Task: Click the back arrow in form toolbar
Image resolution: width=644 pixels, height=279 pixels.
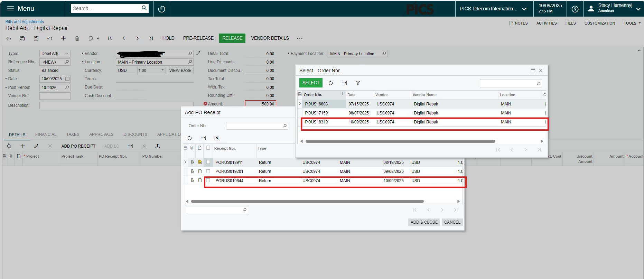Action: click(9, 38)
